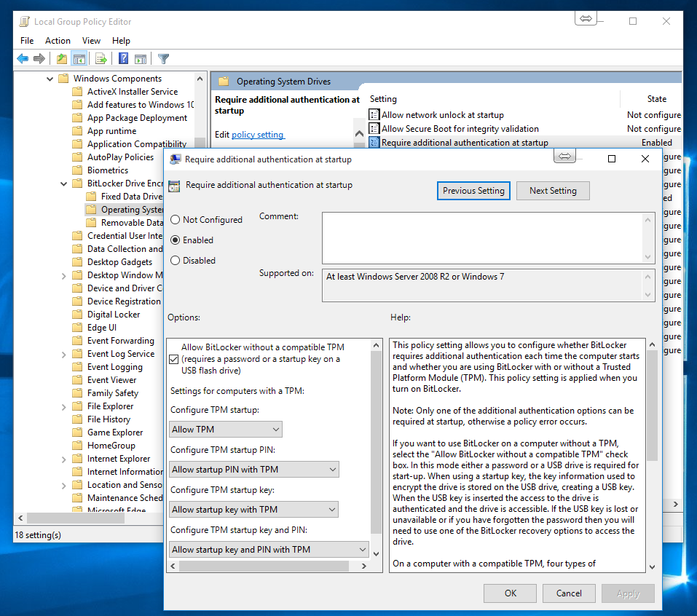Toggle Show/Hide Console Tree icon
Viewport: 697px width, 616px height.
click(79, 59)
